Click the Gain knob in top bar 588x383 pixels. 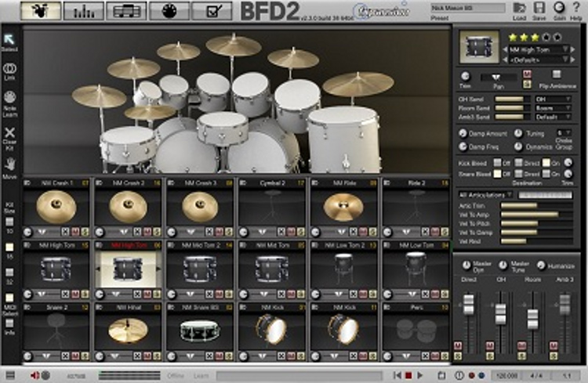click(559, 8)
